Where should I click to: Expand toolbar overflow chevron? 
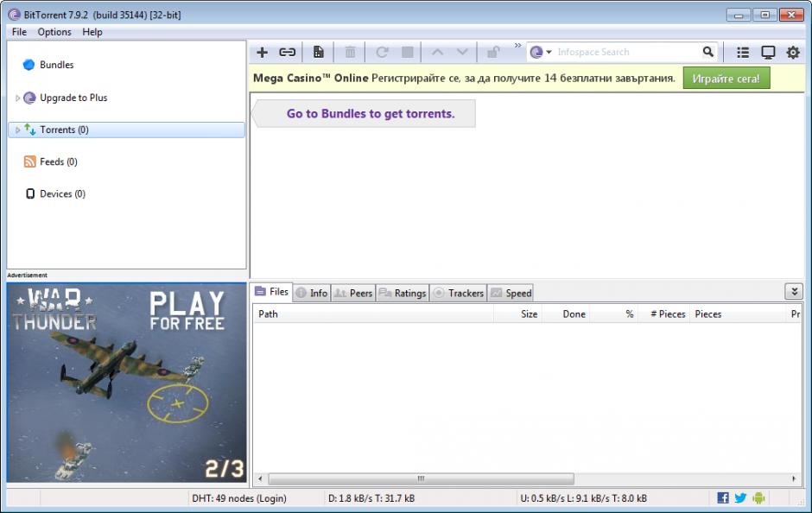point(517,46)
